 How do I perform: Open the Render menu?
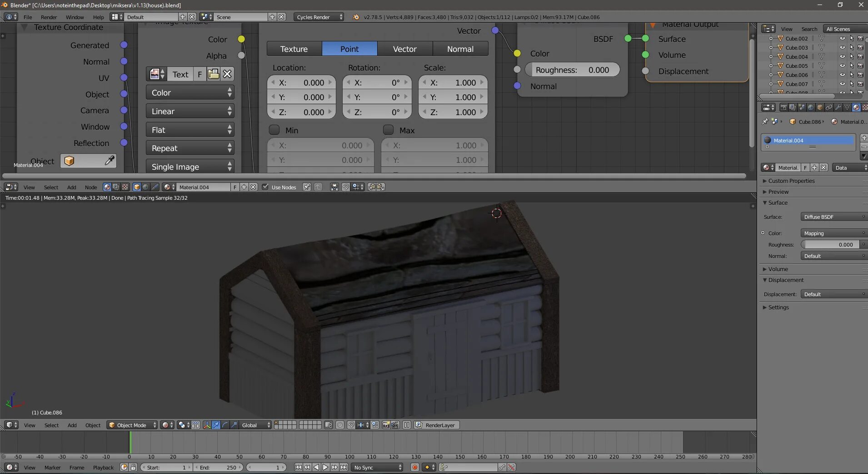[49, 17]
